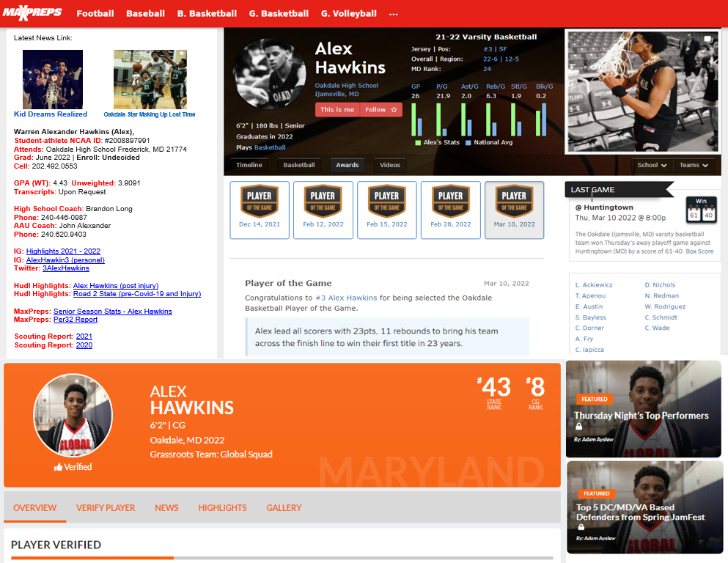Open the Plays Basketball link
Screen dimensions: 728x563
pyautogui.click(x=270, y=147)
